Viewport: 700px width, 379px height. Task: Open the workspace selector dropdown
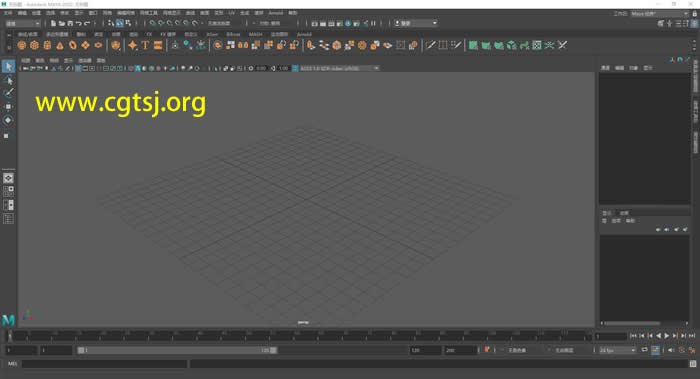pos(659,14)
